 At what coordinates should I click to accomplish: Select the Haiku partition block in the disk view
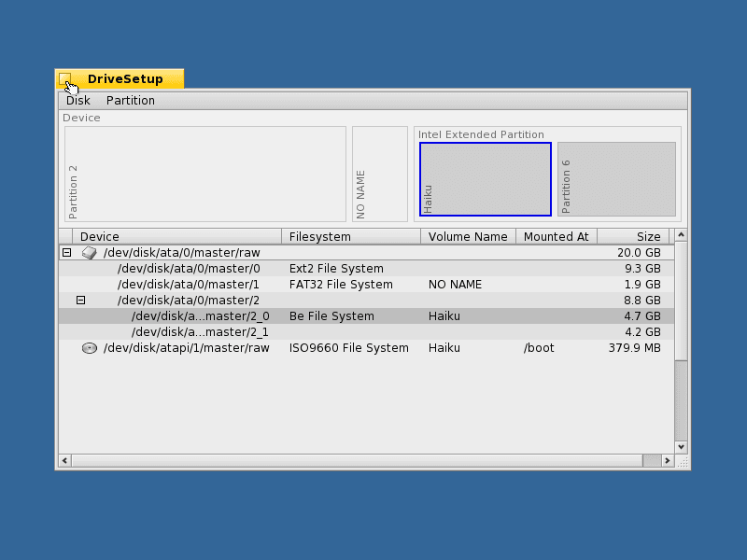pos(486,179)
